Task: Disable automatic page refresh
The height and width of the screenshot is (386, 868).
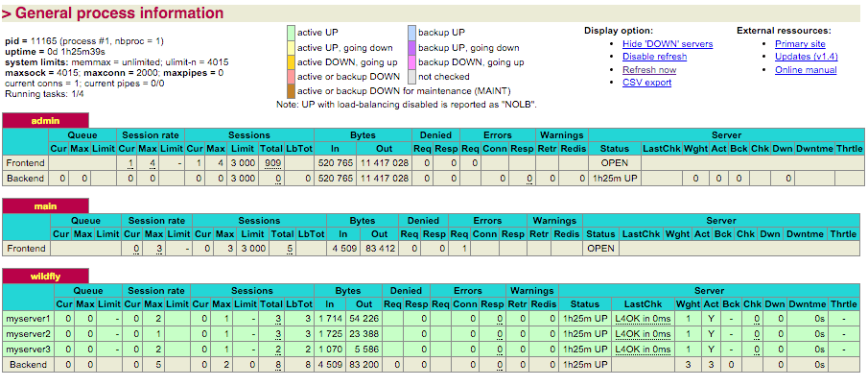Action: [x=654, y=57]
